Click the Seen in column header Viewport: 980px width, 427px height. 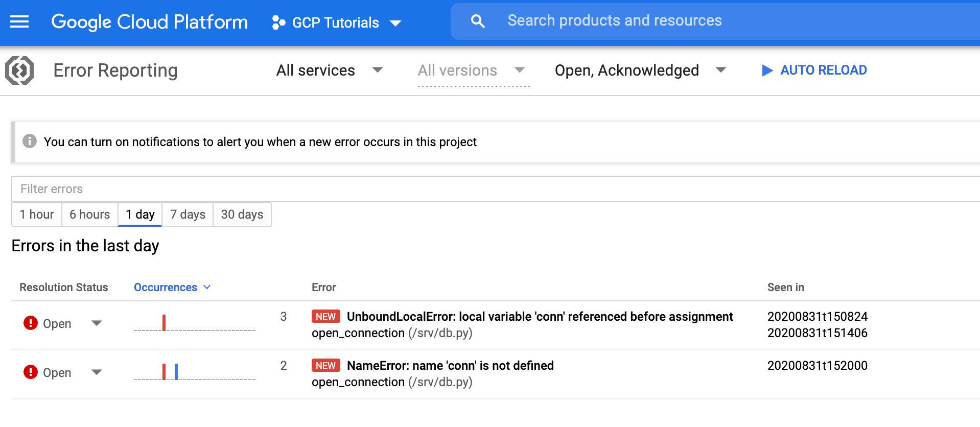[786, 288]
